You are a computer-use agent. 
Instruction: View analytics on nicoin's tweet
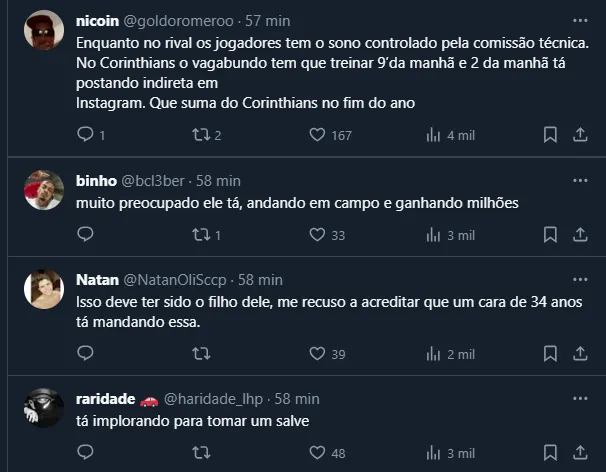(434, 134)
